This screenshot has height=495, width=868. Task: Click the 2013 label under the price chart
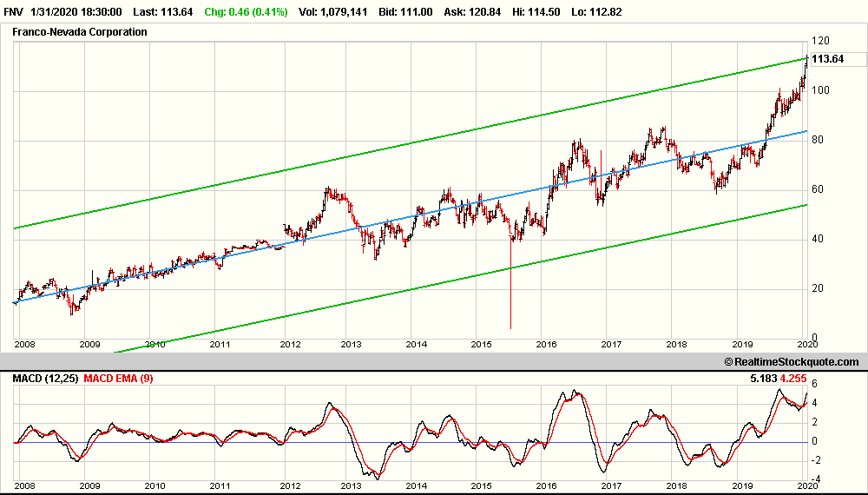[x=351, y=345]
